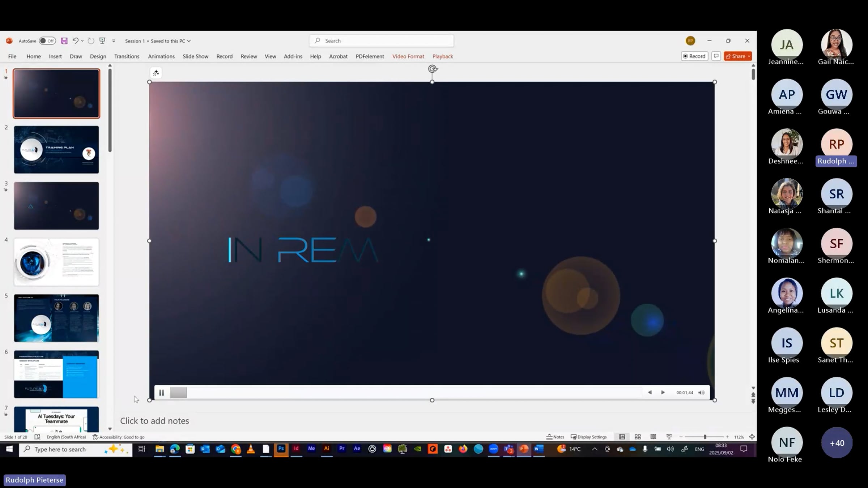Expand the Session 1 file name dropdown
The height and width of the screenshot is (488, 868).
click(x=189, y=41)
